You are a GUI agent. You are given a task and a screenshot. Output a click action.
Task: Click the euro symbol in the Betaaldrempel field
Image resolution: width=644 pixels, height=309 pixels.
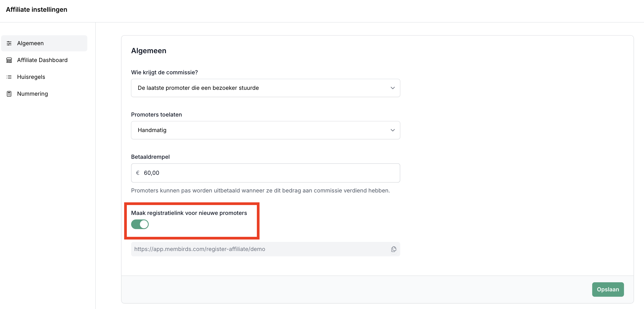[138, 173]
